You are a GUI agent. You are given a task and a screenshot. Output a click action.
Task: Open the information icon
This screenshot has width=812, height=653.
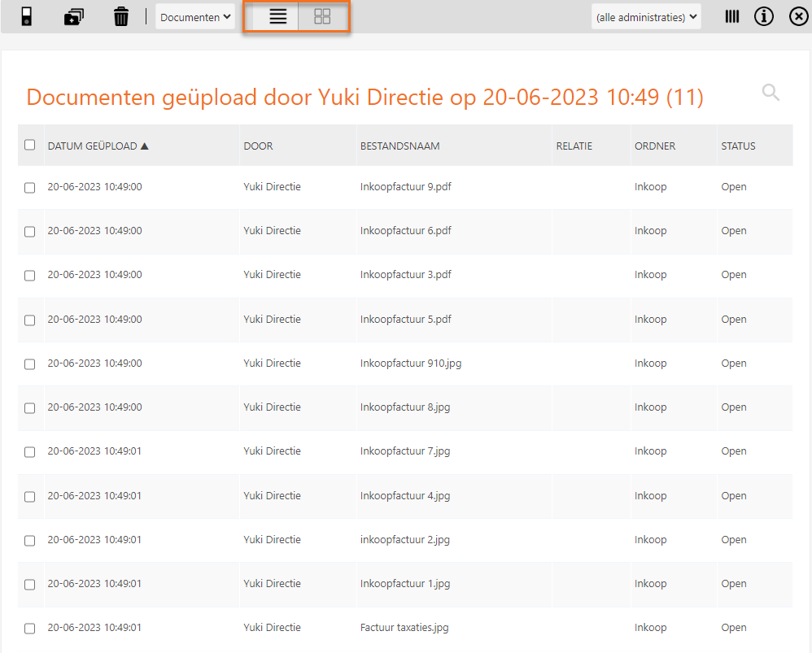pyautogui.click(x=763, y=16)
